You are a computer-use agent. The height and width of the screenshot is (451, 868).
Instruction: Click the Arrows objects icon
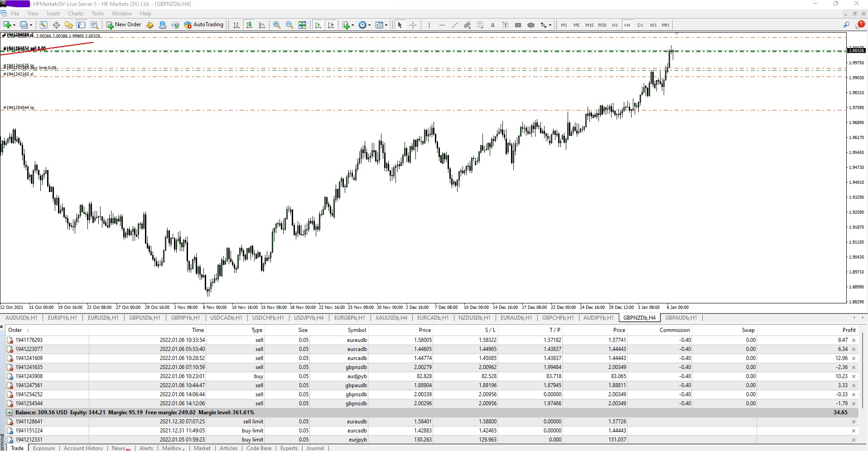pos(544,25)
